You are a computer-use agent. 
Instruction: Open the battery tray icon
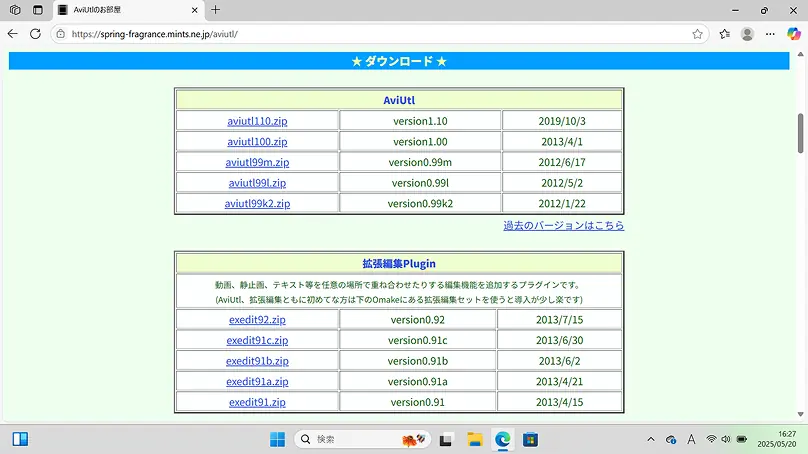click(742, 439)
